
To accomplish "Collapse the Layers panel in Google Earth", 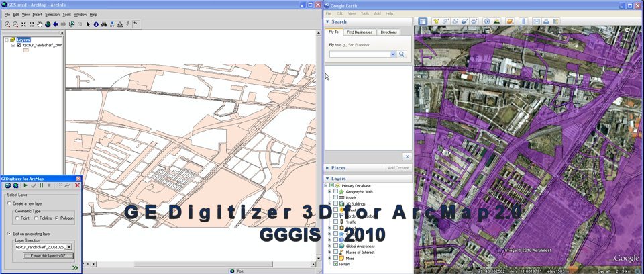I will 328,179.
